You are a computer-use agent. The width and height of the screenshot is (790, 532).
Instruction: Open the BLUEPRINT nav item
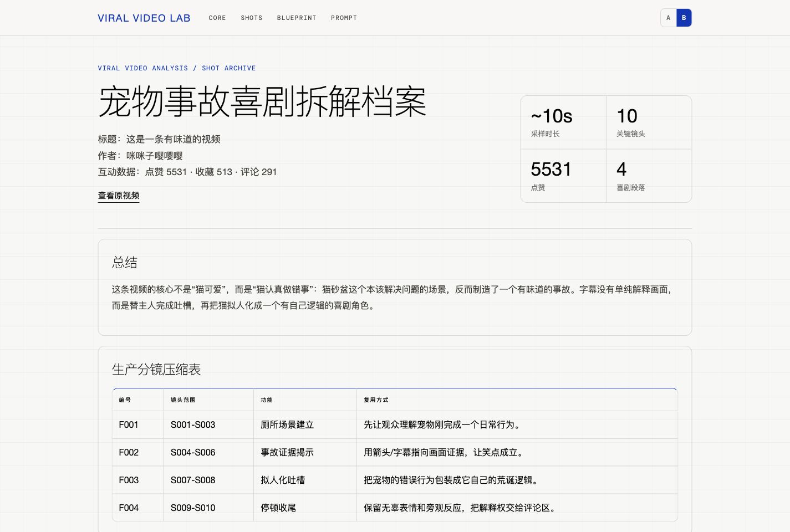(297, 18)
